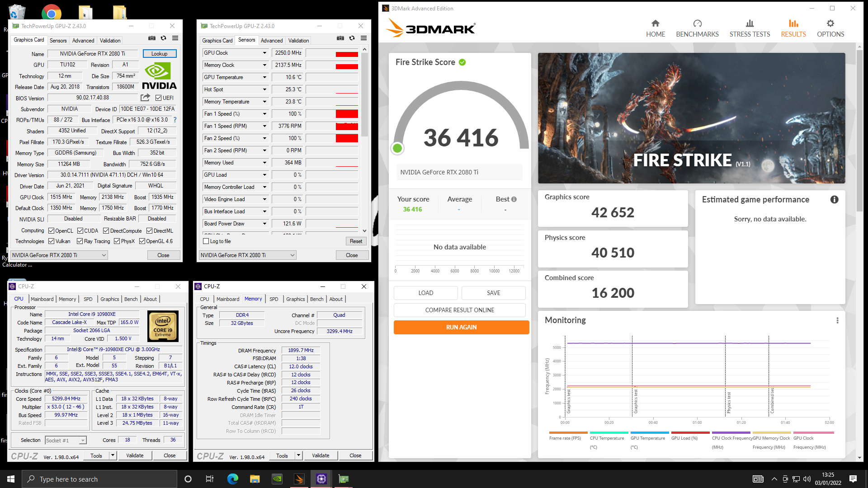The image size is (868, 488).
Task: Open Tools dropdown arrow in CPU-Z Memory window
Action: (x=299, y=455)
